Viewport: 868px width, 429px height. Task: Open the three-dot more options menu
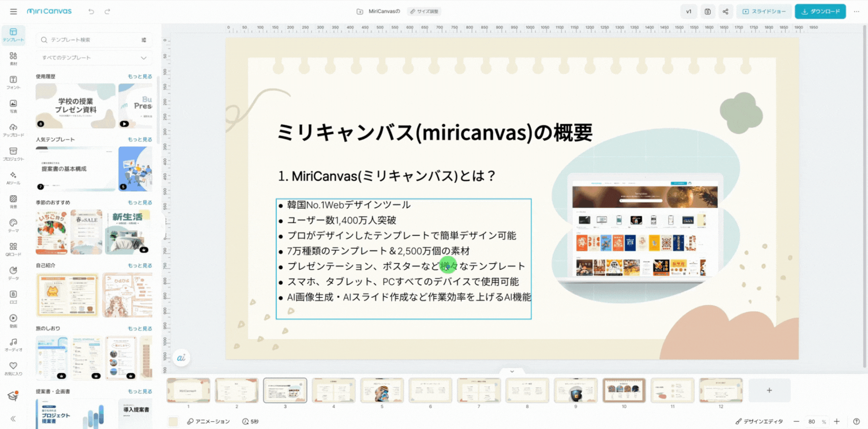coord(856,11)
